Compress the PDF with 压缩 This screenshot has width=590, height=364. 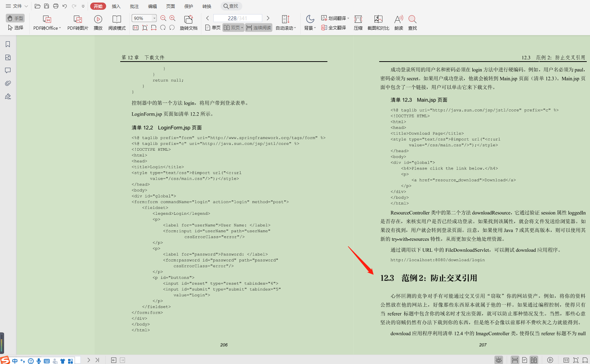pos(358,22)
